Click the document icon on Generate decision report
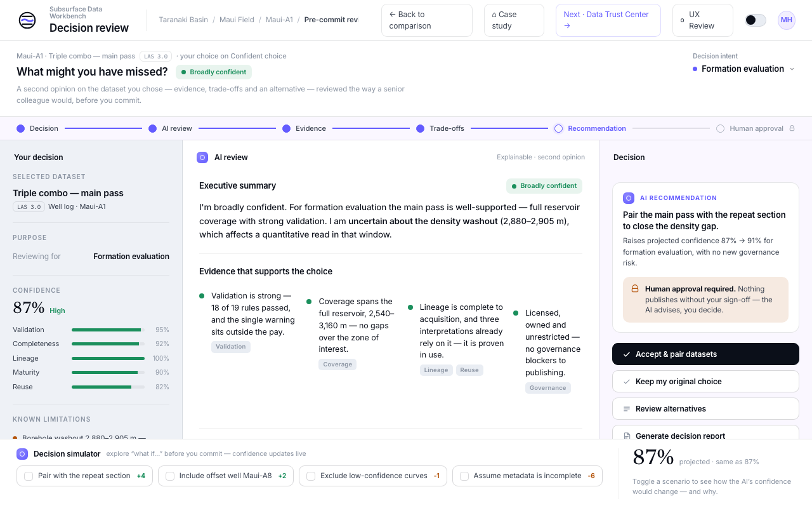The width and height of the screenshot is (812, 508). [x=627, y=436]
